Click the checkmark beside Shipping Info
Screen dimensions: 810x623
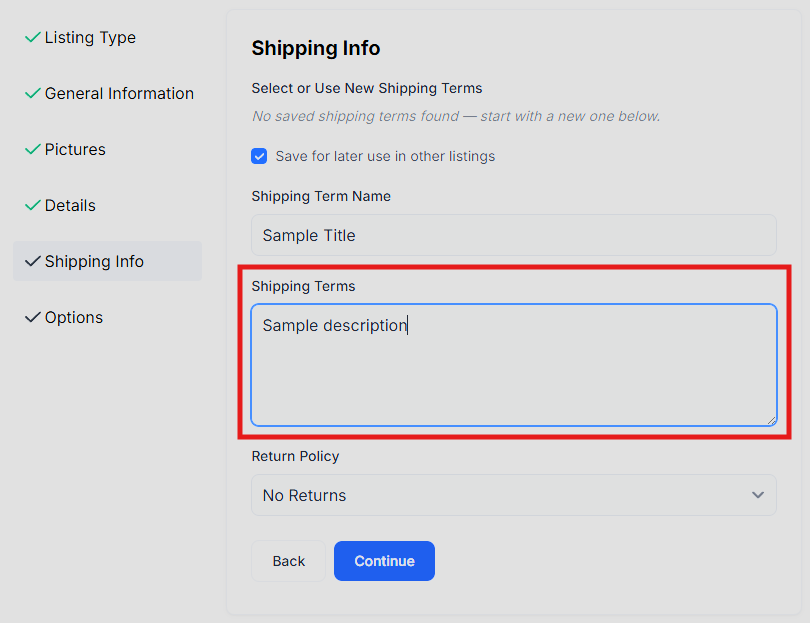coord(33,261)
